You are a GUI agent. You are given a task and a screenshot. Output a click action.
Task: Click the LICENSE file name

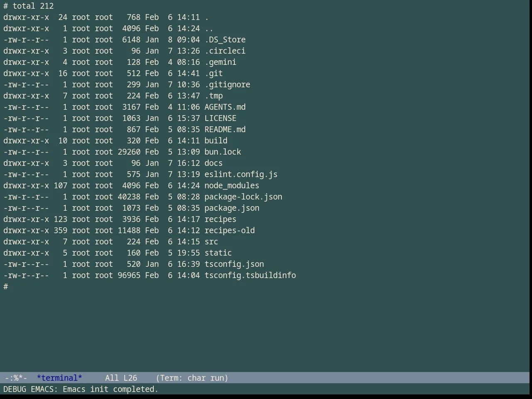[x=220, y=118]
